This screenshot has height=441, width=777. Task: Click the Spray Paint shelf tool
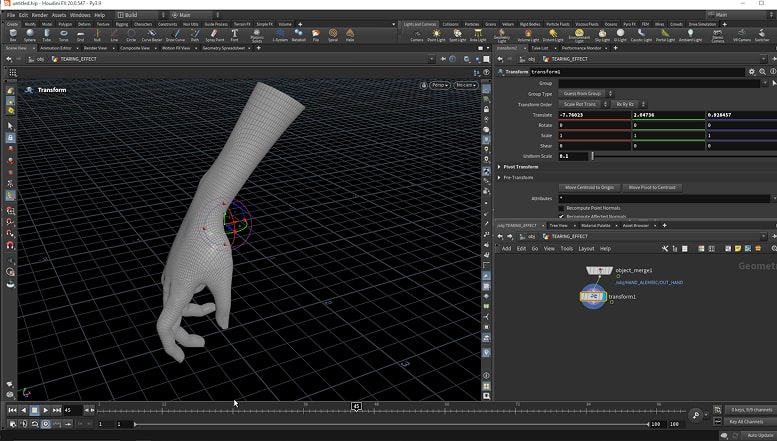coord(214,35)
